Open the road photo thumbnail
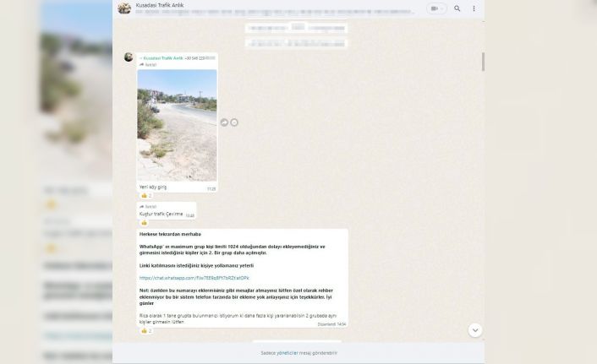The height and width of the screenshot is (364, 597). pos(177,125)
